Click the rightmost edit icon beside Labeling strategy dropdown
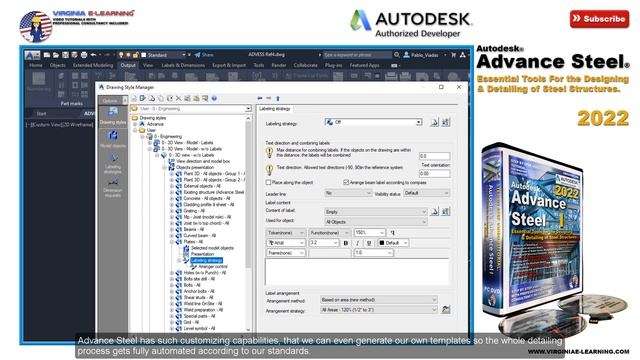The width and height of the screenshot is (640, 360). (x=445, y=122)
